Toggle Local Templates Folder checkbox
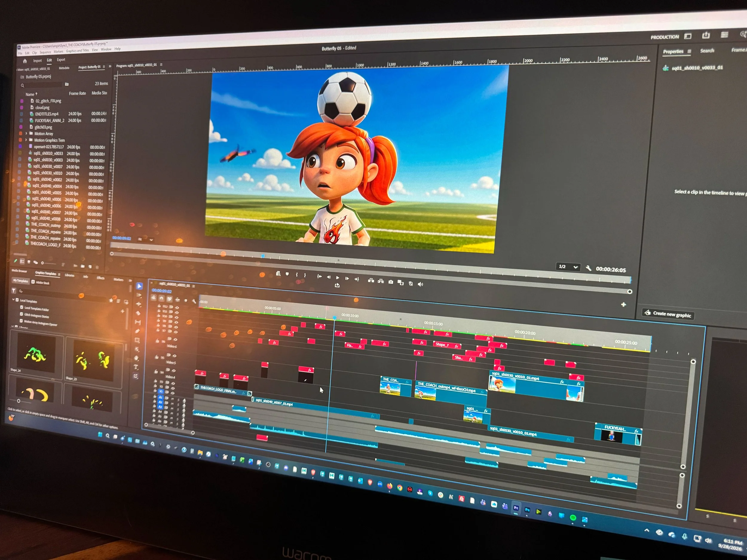747x560 pixels. [22, 308]
